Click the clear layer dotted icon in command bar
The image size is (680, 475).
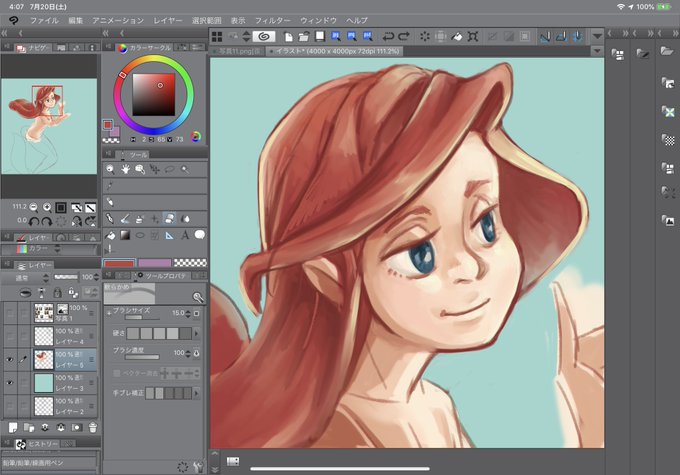click(x=425, y=36)
